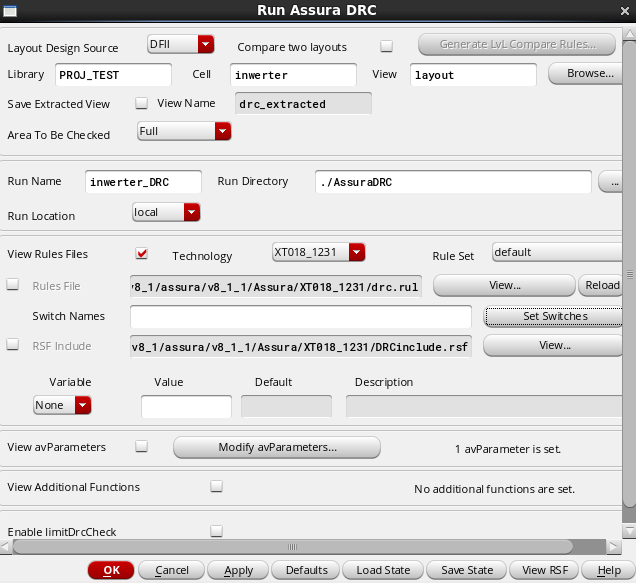
Task: Click the horizontal scrollbar right arrow
Action: pos(613,547)
